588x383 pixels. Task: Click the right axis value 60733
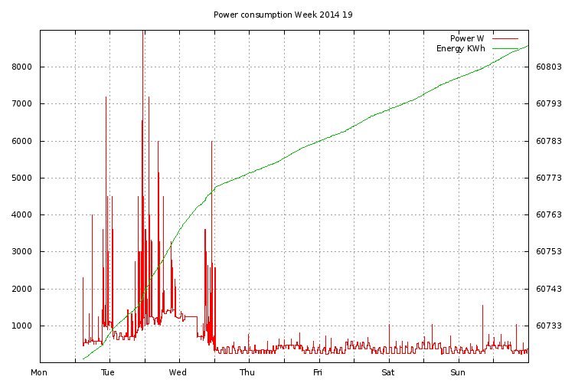tap(549, 326)
